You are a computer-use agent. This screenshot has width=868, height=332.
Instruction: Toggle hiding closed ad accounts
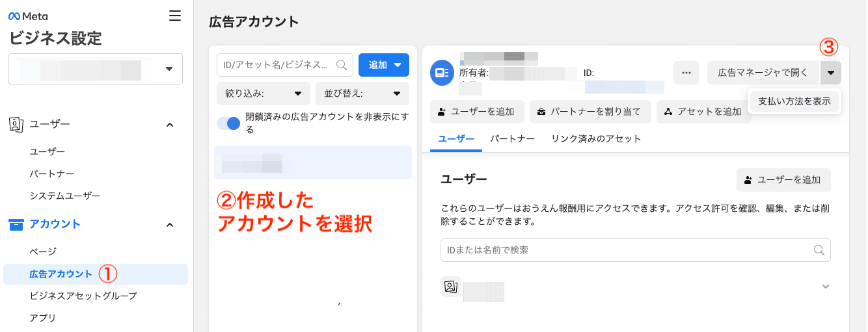coord(229,123)
